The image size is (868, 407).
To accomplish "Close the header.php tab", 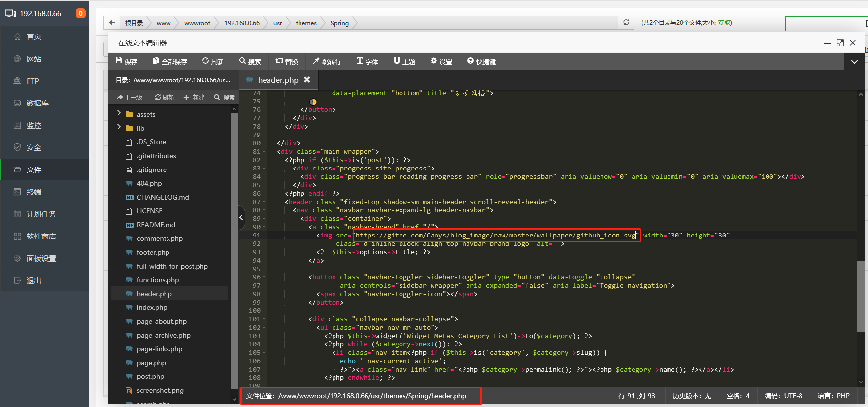I will (x=307, y=79).
